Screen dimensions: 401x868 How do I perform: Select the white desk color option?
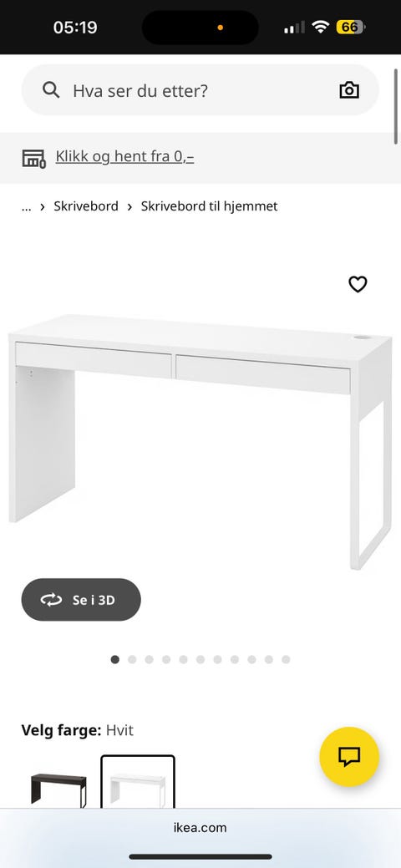(x=138, y=782)
